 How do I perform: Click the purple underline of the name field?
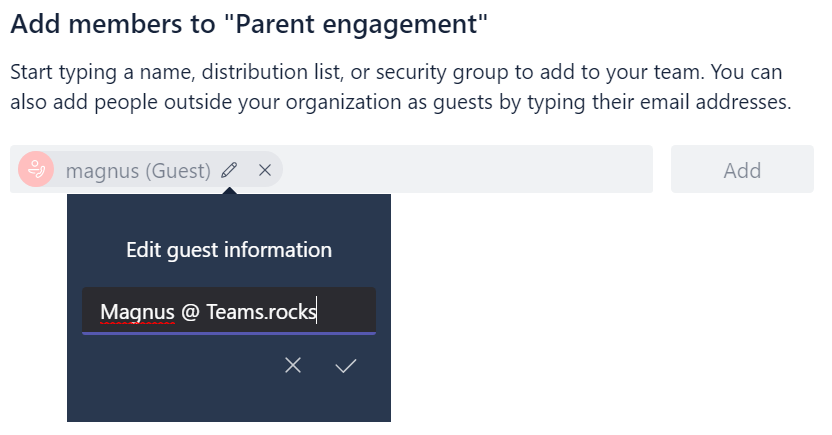229,333
